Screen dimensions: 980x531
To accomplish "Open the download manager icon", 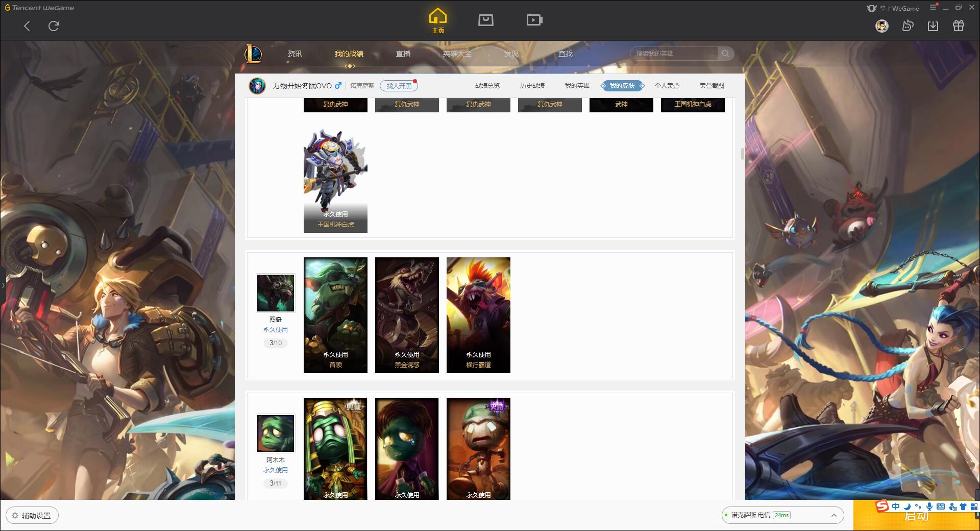I will click(x=933, y=26).
